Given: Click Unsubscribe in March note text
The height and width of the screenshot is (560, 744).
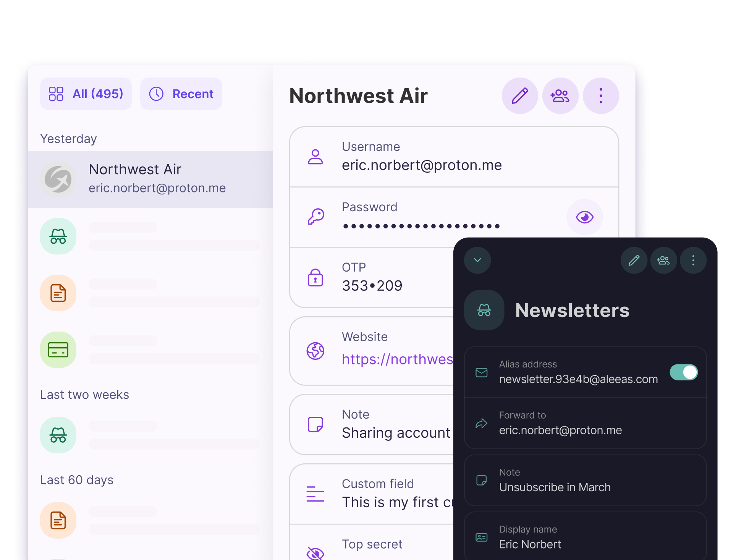Looking at the screenshot, I should (555, 487).
